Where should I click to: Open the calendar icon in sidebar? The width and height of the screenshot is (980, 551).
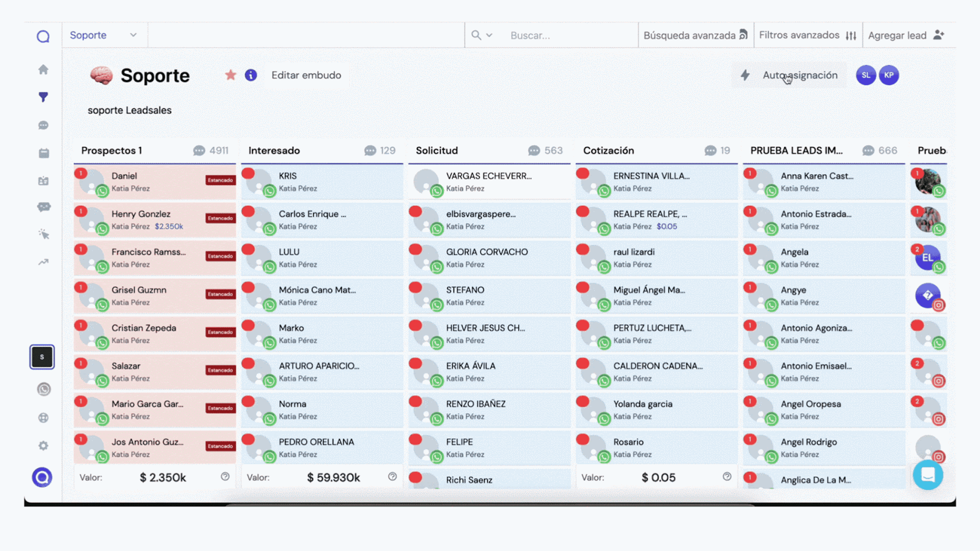click(44, 153)
